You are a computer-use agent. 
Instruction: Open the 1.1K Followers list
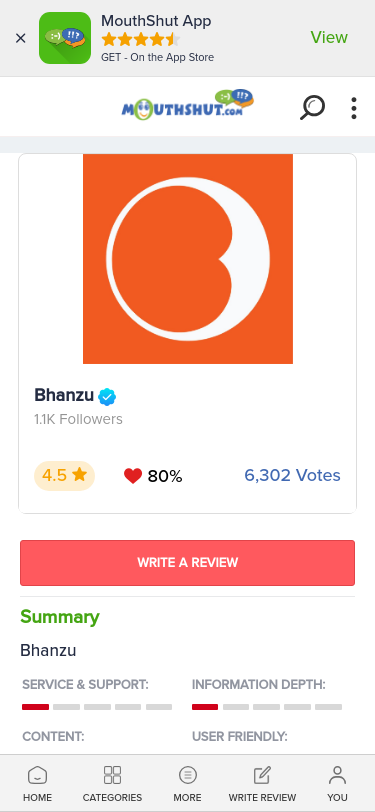coord(78,419)
